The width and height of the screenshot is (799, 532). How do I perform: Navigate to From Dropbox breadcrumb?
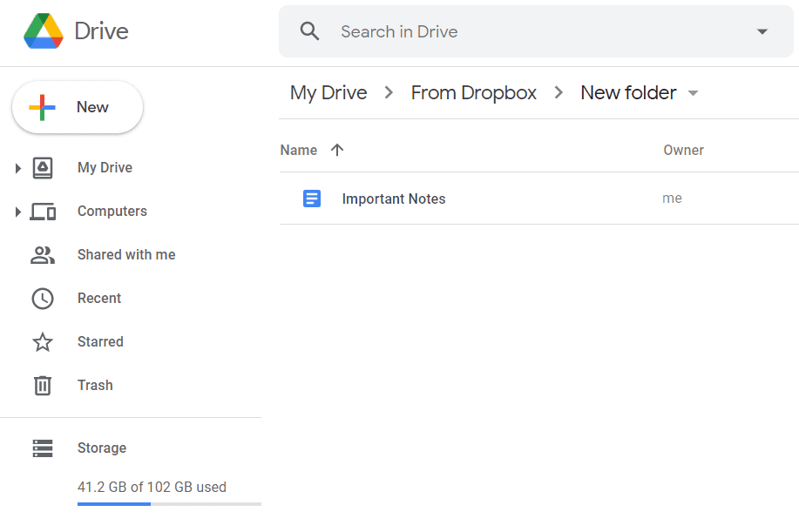[x=473, y=93]
